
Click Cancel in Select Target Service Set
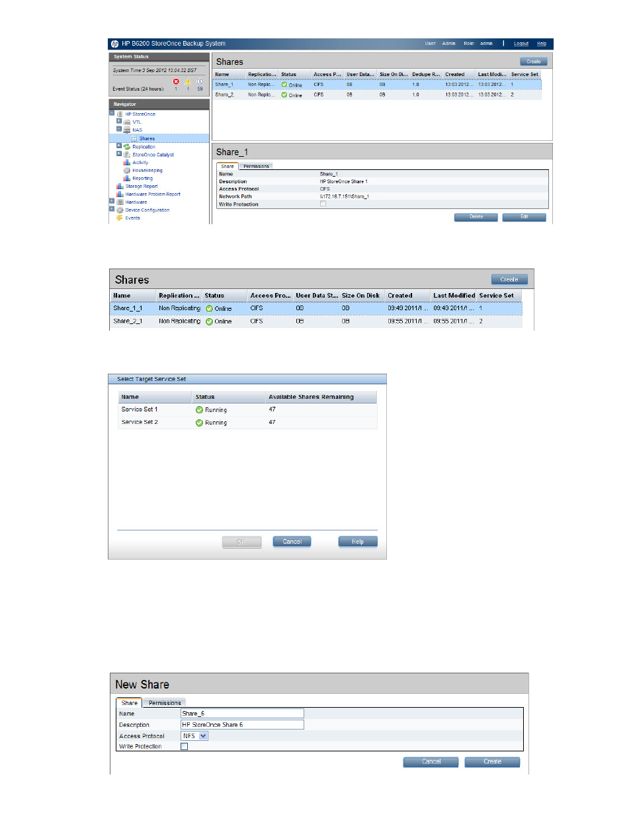[292, 542]
